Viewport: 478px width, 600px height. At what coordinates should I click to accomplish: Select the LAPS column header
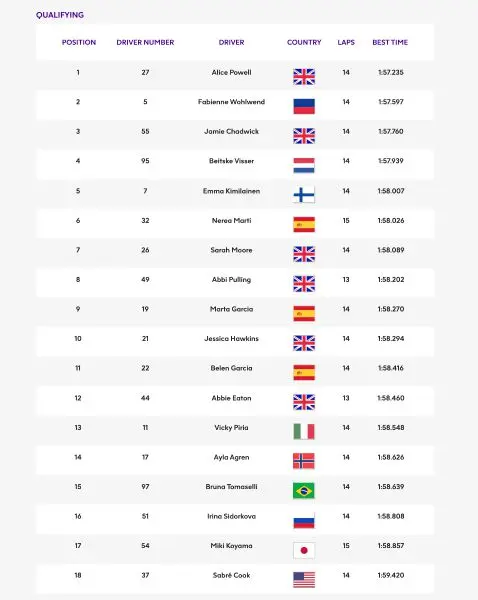[x=346, y=42]
